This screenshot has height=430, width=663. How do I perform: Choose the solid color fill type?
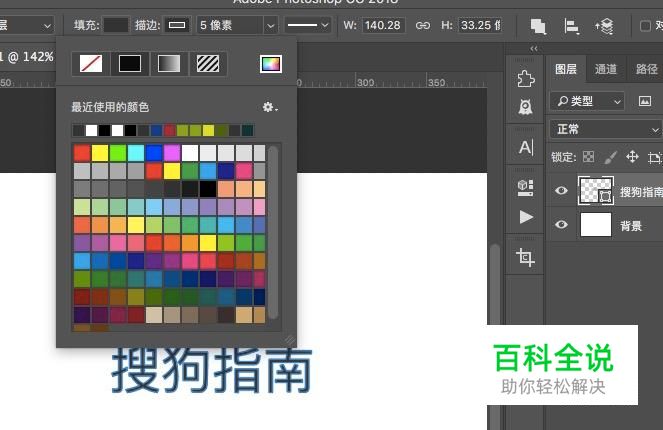click(x=130, y=64)
